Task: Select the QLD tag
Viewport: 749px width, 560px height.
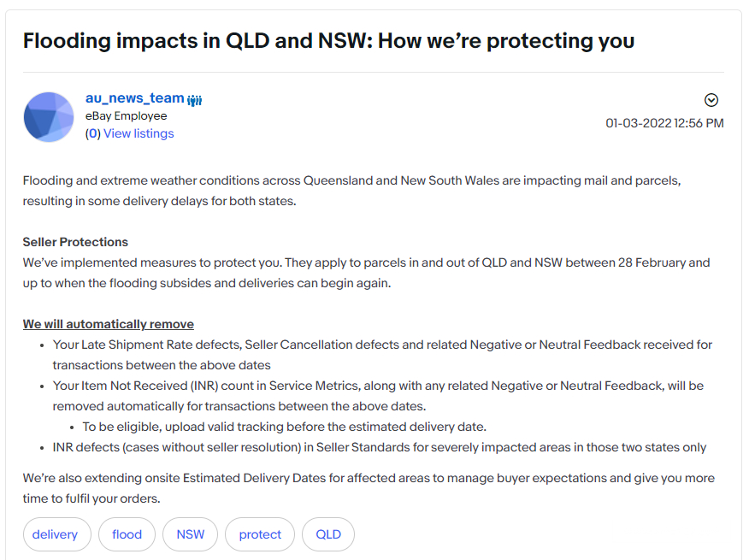Action: click(x=328, y=534)
